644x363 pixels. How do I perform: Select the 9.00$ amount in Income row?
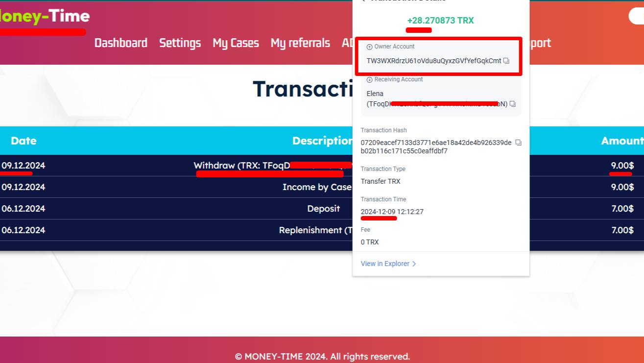pyautogui.click(x=622, y=187)
